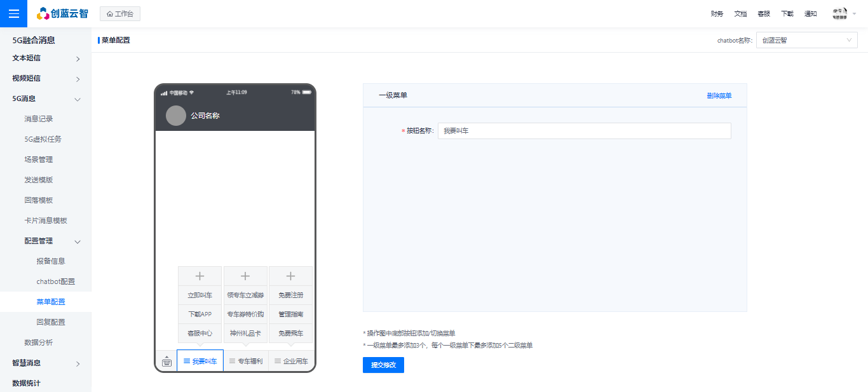Open 通知 in the top bar
The width and height of the screenshot is (868, 392).
tap(811, 14)
